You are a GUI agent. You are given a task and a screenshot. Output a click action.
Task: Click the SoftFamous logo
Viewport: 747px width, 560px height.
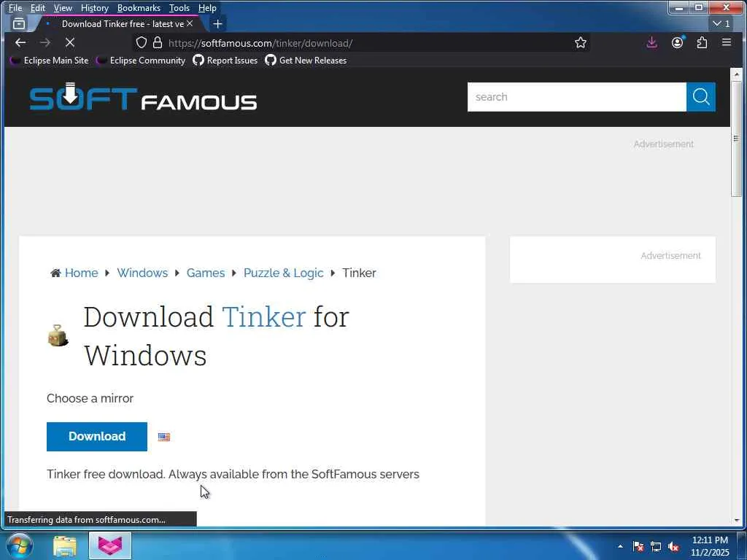[x=143, y=97]
